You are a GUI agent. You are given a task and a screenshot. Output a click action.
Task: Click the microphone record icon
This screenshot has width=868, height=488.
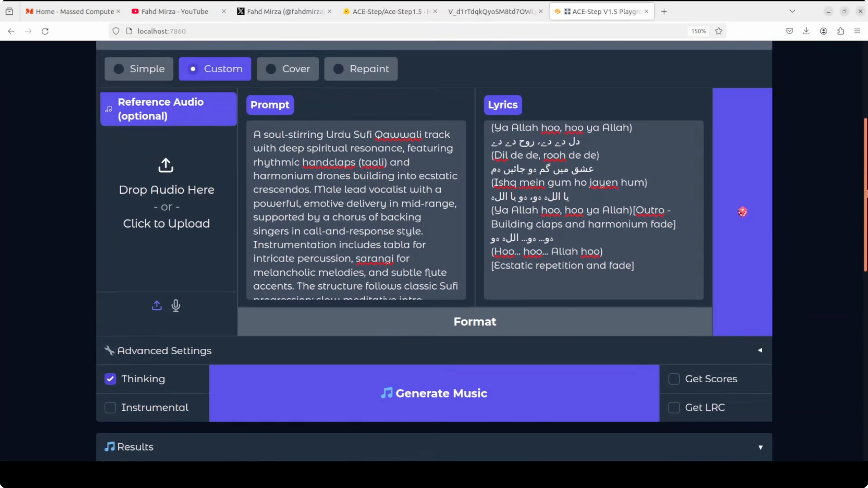tap(175, 306)
